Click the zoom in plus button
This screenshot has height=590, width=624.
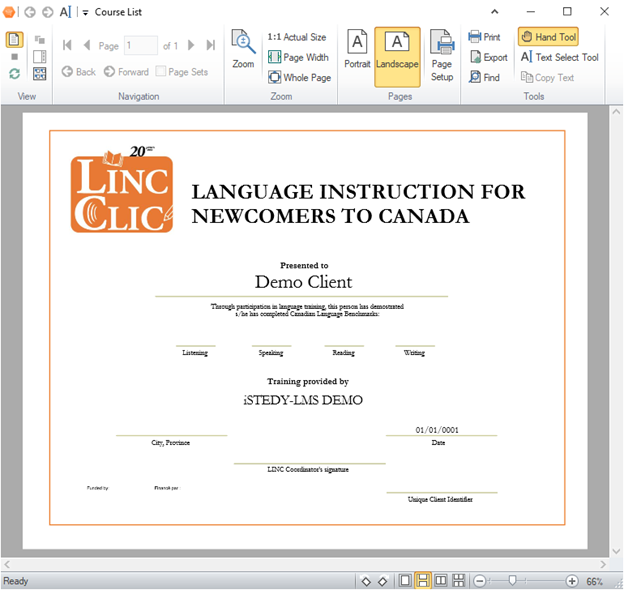coord(572,581)
